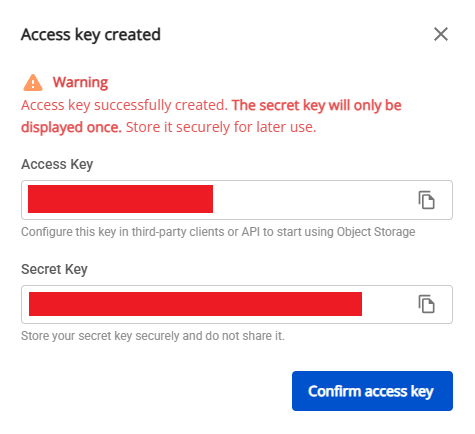Click the "Access Key" field label
This screenshot has height=434, width=475.
coord(57,164)
